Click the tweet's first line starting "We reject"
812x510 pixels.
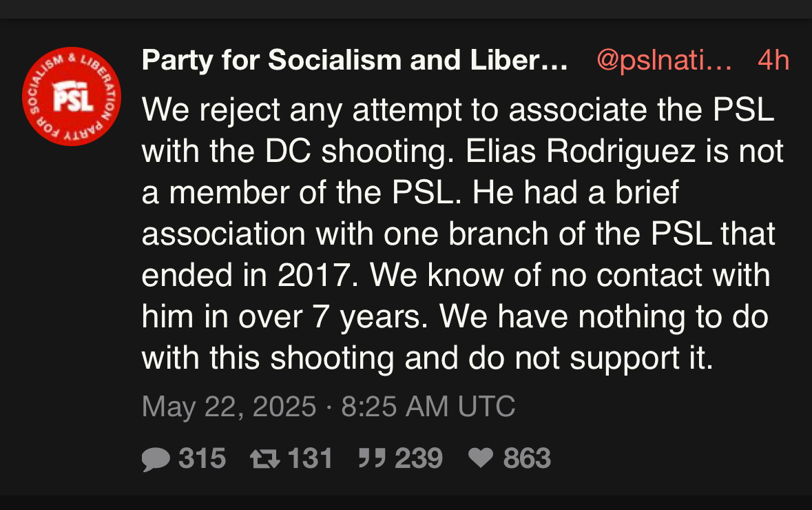click(458, 110)
